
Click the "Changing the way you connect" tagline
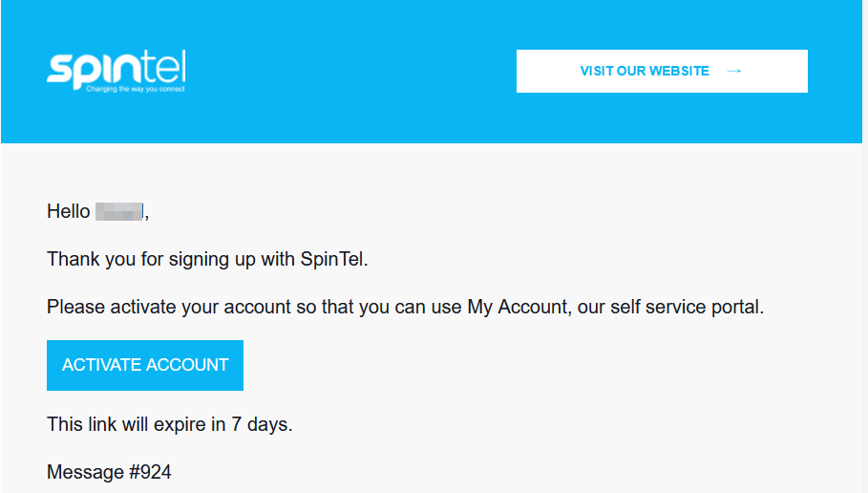136,89
